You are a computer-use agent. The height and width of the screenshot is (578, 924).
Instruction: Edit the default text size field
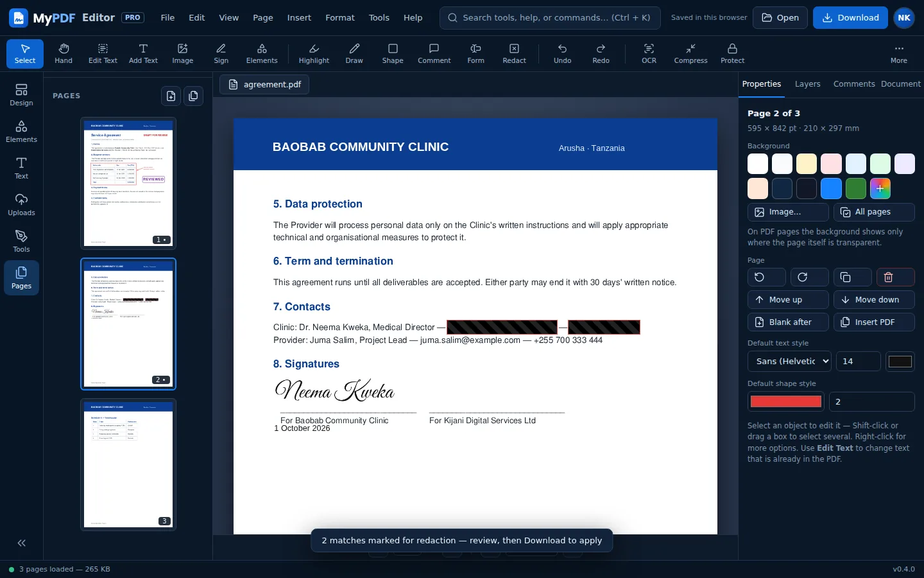(x=859, y=362)
